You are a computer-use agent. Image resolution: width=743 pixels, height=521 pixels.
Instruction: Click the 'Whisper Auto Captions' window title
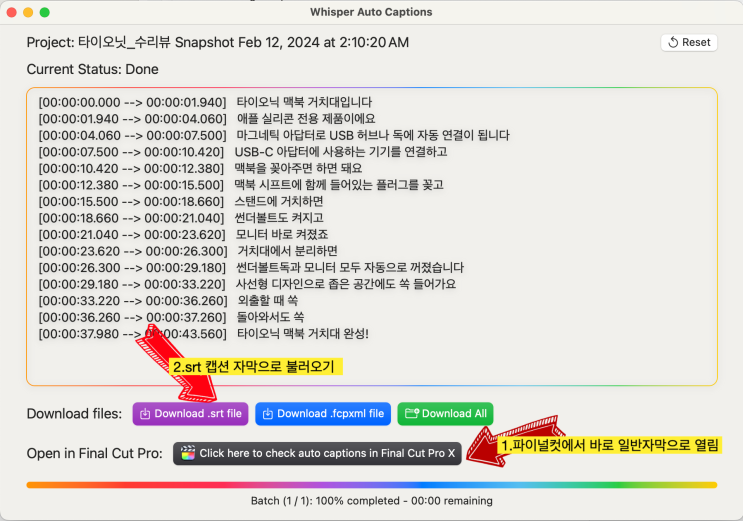pos(371,12)
